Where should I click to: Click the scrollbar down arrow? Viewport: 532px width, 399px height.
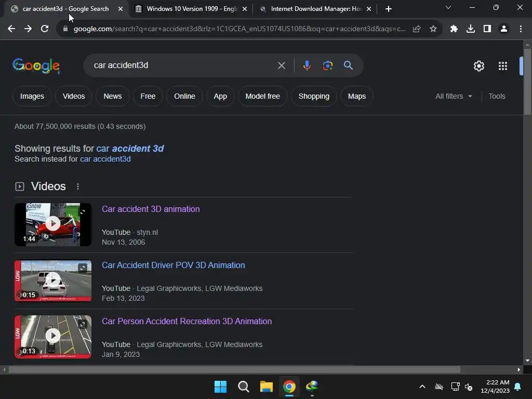[x=527, y=361]
